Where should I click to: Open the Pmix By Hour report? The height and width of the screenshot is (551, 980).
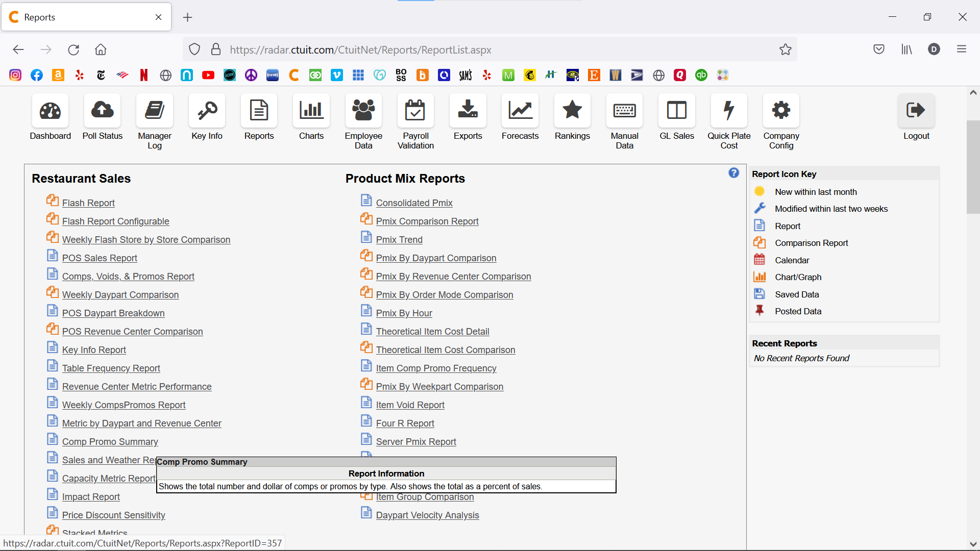point(404,313)
